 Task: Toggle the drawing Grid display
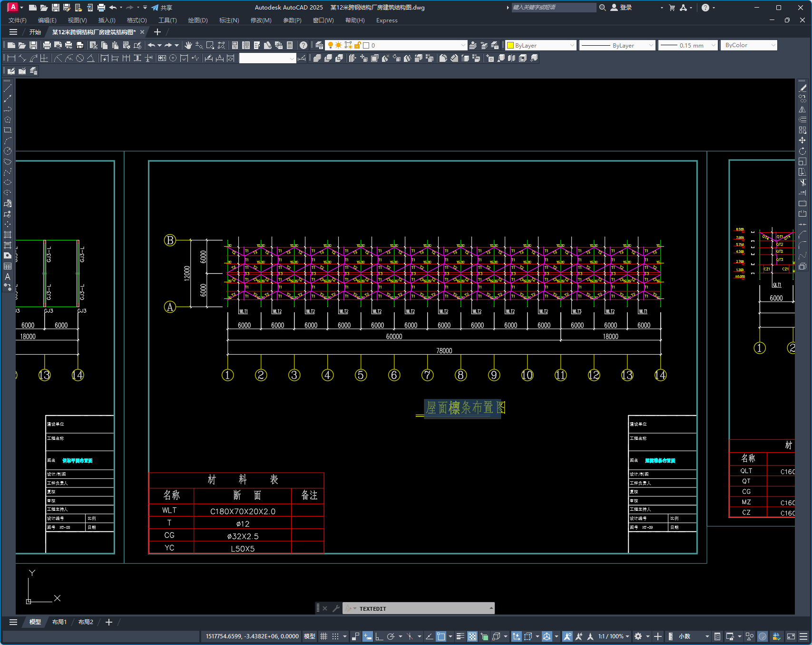[x=324, y=636]
